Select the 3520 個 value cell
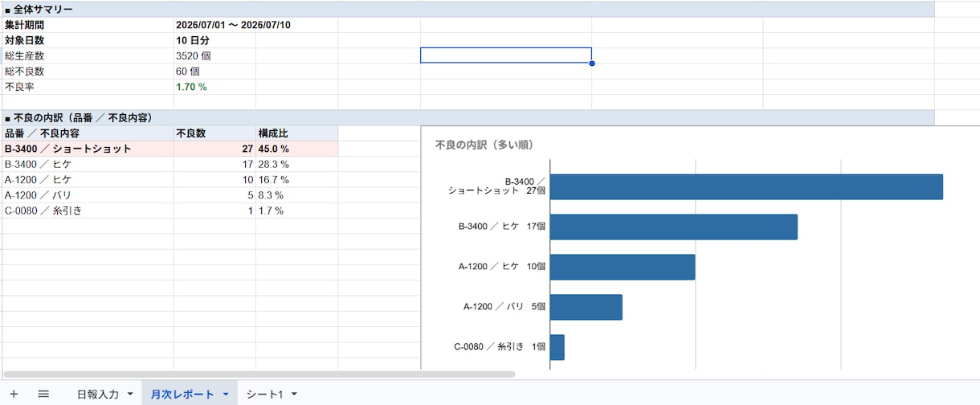The height and width of the screenshot is (405, 980). click(214, 55)
